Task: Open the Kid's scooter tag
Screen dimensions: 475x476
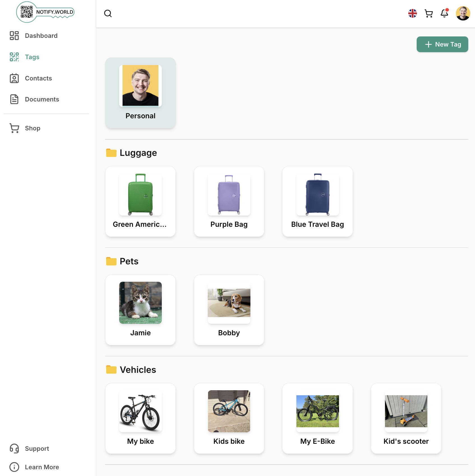Action: click(x=406, y=418)
